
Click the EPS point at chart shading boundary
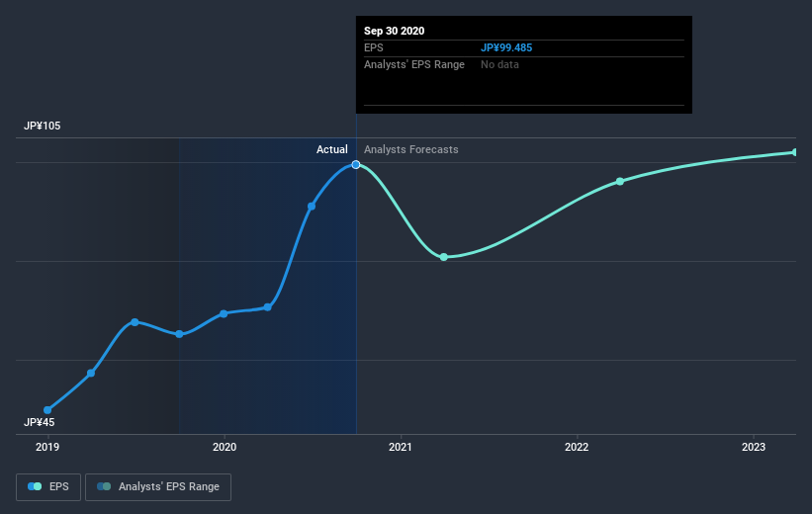click(x=179, y=334)
